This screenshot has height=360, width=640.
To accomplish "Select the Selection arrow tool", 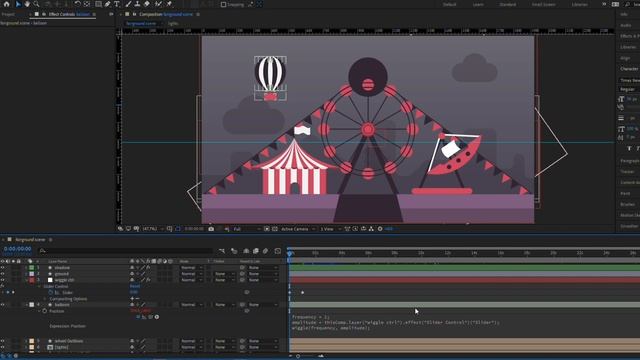I will tap(18, 4).
